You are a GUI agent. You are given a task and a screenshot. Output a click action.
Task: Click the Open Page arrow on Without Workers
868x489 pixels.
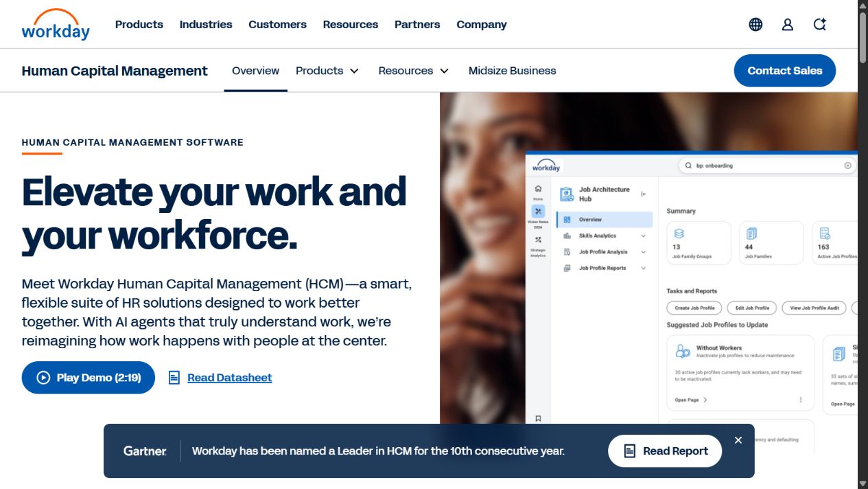click(x=705, y=400)
